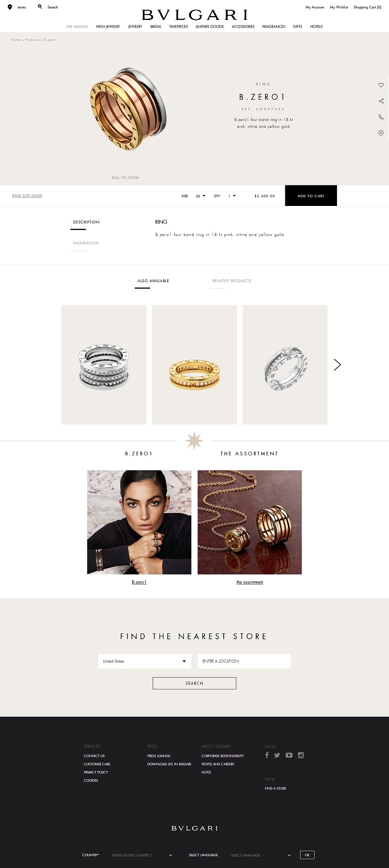Open search via magnifier icon
This screenshot has width=389, height=868.
point(40,7)
